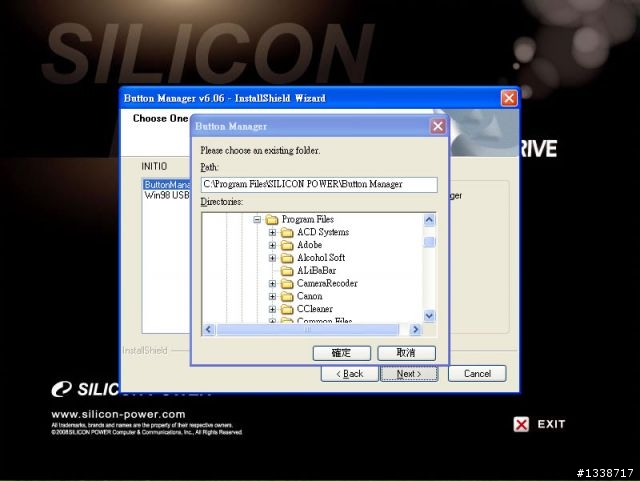Click the CameraRecoder folder icon
The width and height of the screenshot is (640, 481).
[287, 284]
